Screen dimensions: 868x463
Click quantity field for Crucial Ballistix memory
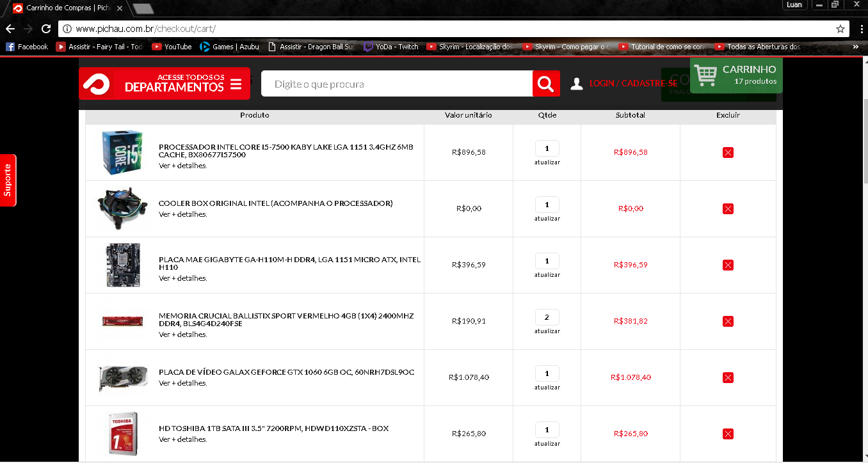547,317
